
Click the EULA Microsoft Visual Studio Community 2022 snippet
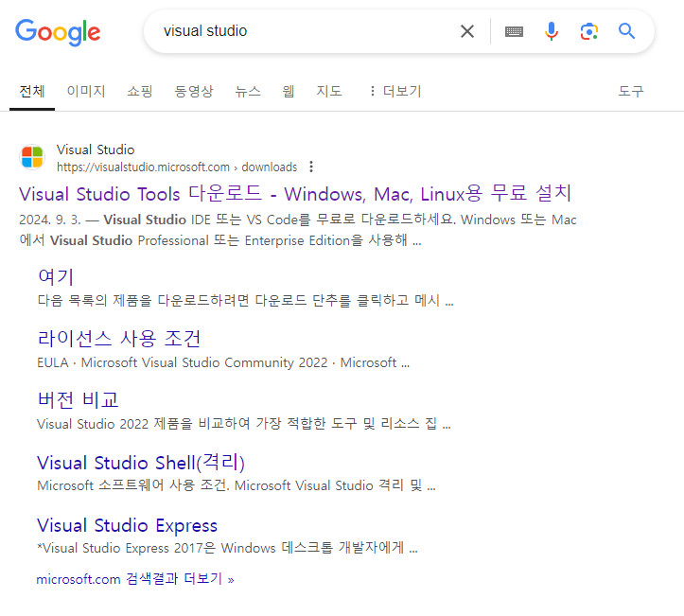click(x=223, y=362)
